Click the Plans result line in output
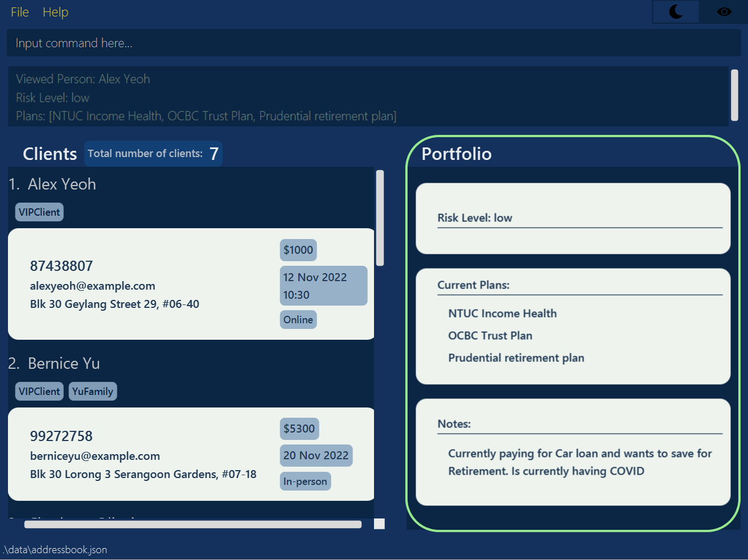 click(x=206, y=116)
